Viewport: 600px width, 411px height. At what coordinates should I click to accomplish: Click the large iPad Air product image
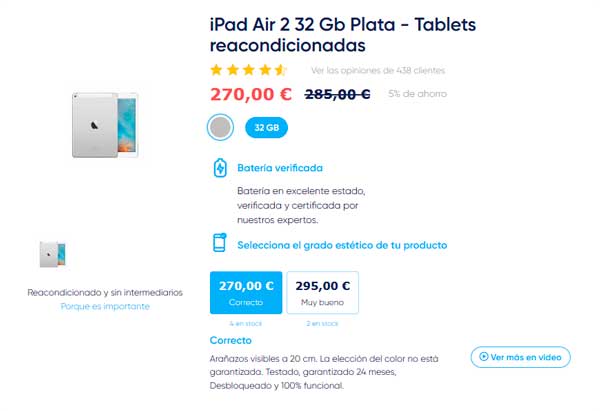(105, 125)
